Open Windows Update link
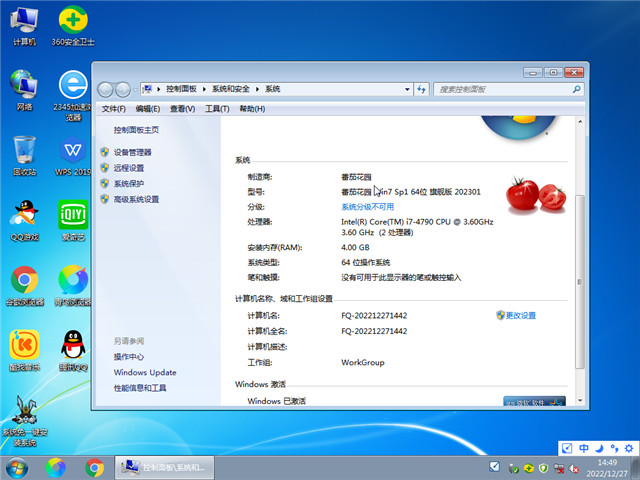Image resolution: width=640 pixels, height=480 pixels. 145,372
